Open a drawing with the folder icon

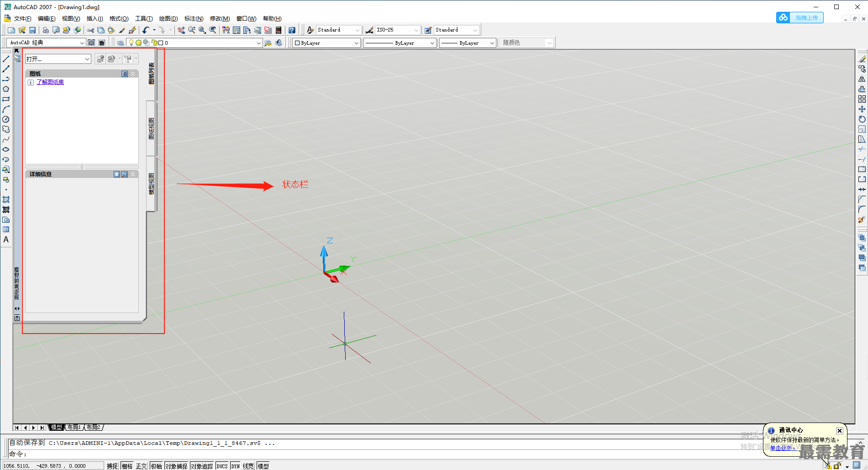[x=21, y=30]
